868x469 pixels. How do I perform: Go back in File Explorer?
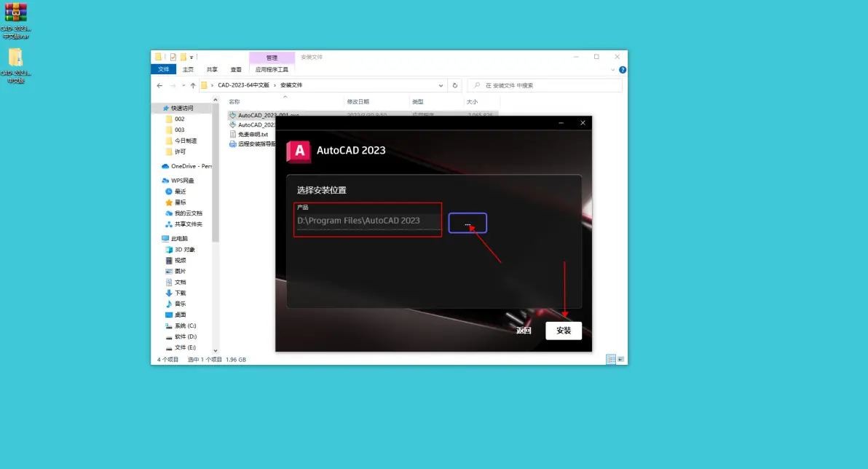click(159, 85)
